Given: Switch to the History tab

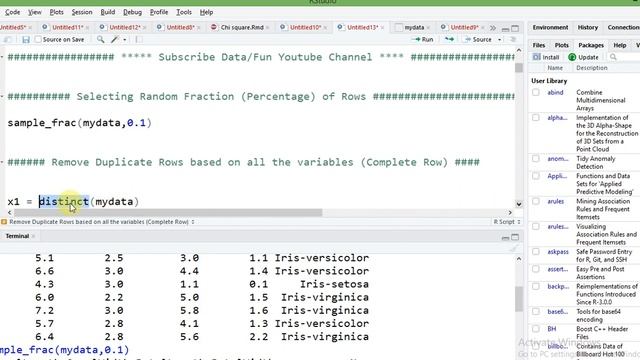Looking at the screenshot, I should pos(587,27).
